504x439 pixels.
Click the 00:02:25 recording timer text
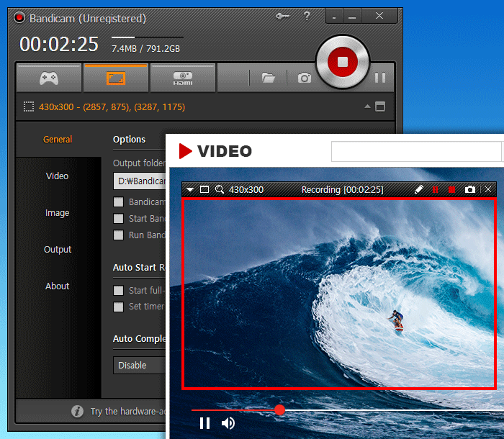point(59,44)
